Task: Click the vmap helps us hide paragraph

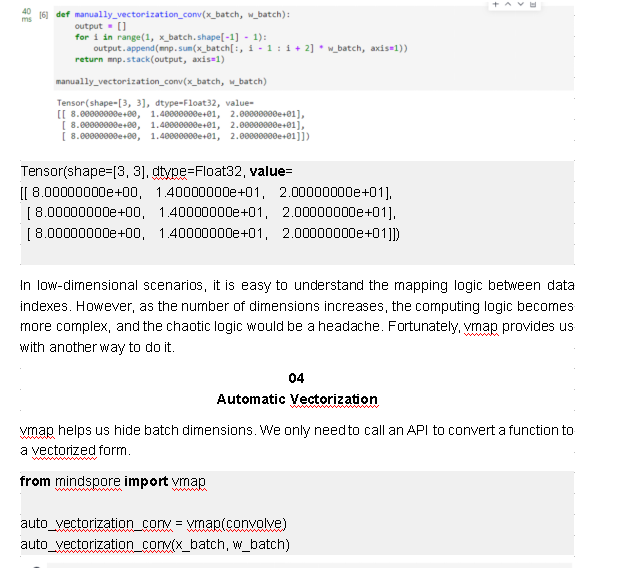Action: [296, 440]
